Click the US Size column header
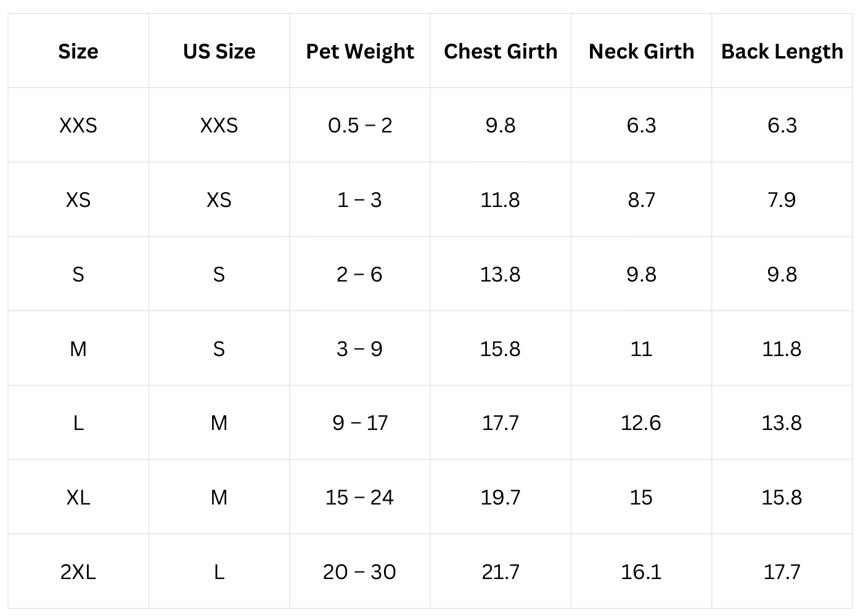 pos(219,51)
